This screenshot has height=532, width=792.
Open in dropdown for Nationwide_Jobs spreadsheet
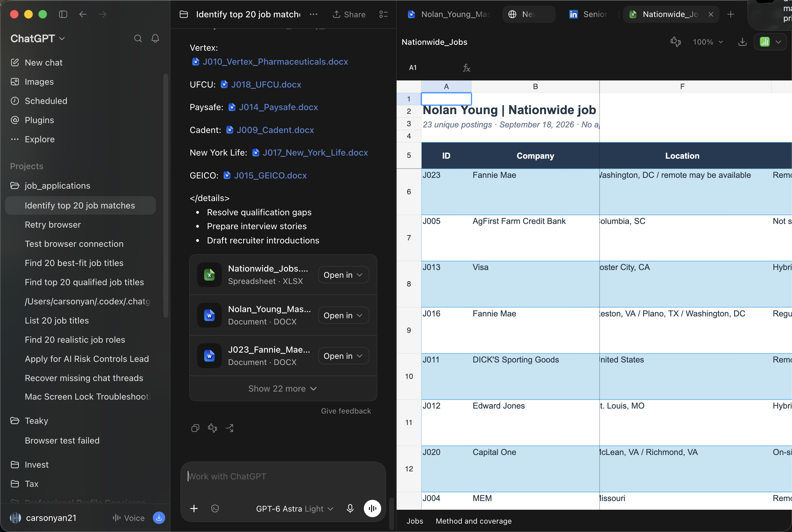(343, 275)
